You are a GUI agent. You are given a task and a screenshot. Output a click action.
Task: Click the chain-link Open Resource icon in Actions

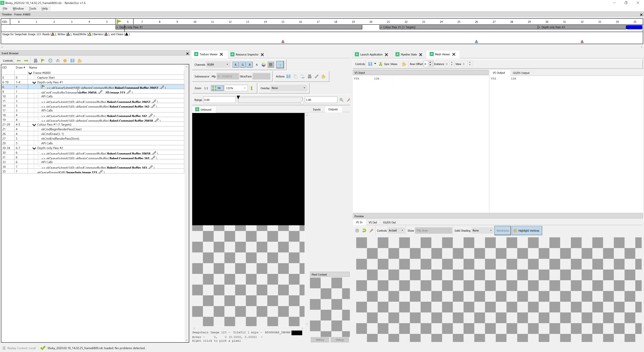click(x=316, y=76)
